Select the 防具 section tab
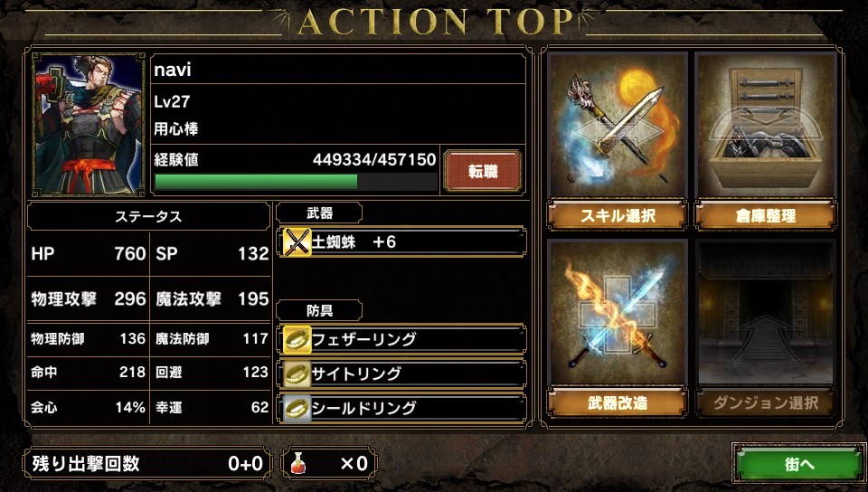 pyautogui.click(x=319, y=310)
